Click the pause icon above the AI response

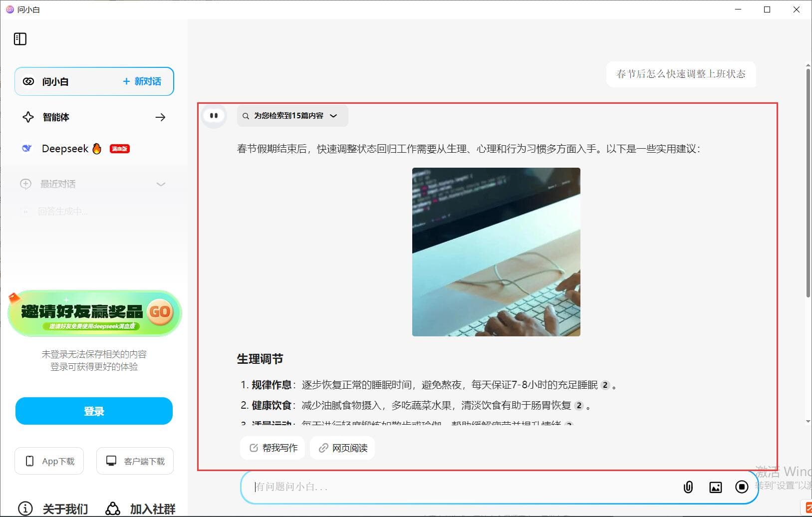[x=214, y=115]
